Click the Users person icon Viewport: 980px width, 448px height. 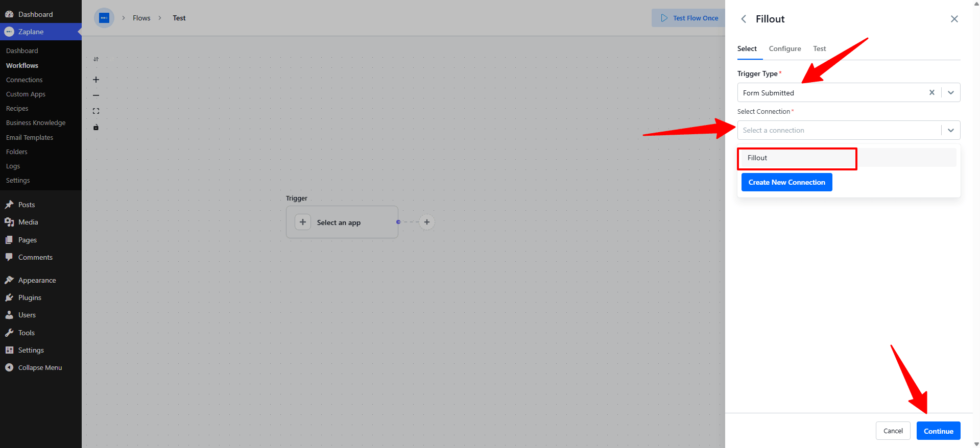point(9,315)
